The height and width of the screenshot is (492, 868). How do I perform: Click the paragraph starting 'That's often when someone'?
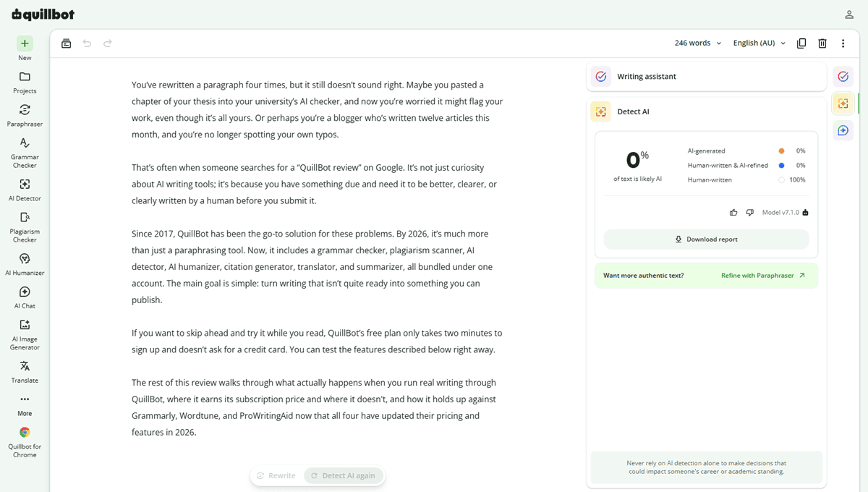tap(314, 184)
